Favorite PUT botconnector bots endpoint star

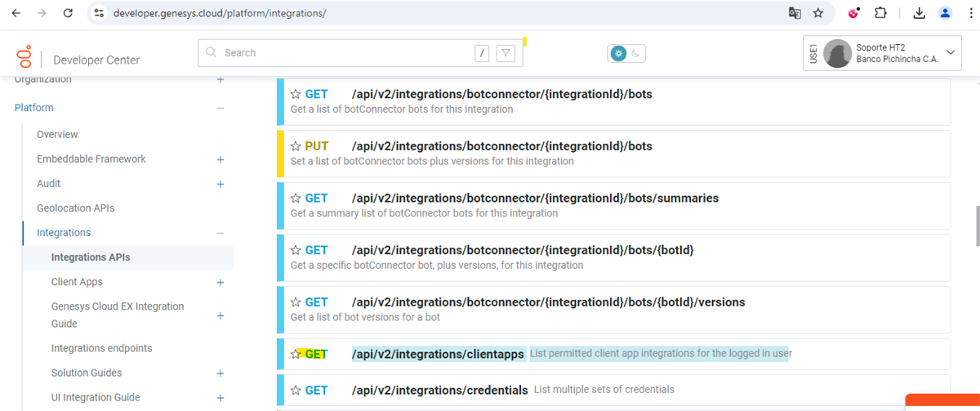click(x=296, y=146)
